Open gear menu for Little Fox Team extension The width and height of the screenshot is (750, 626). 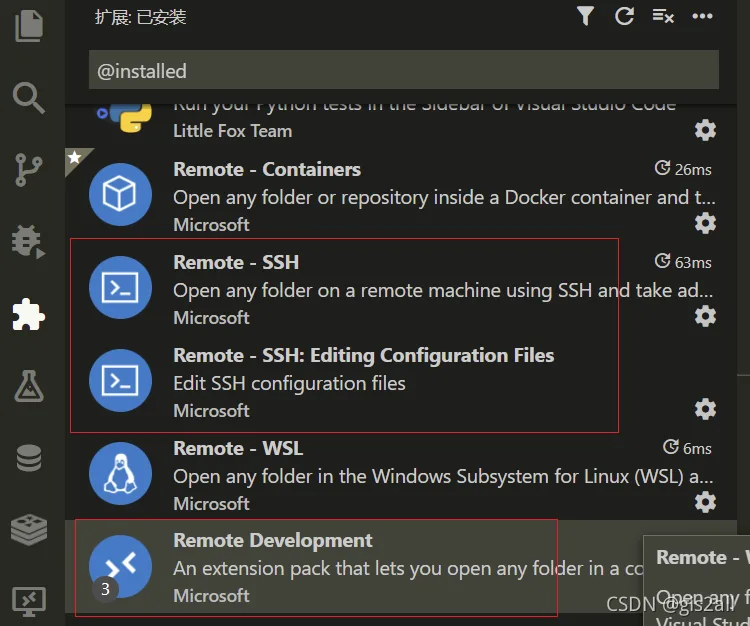point(706,130)
